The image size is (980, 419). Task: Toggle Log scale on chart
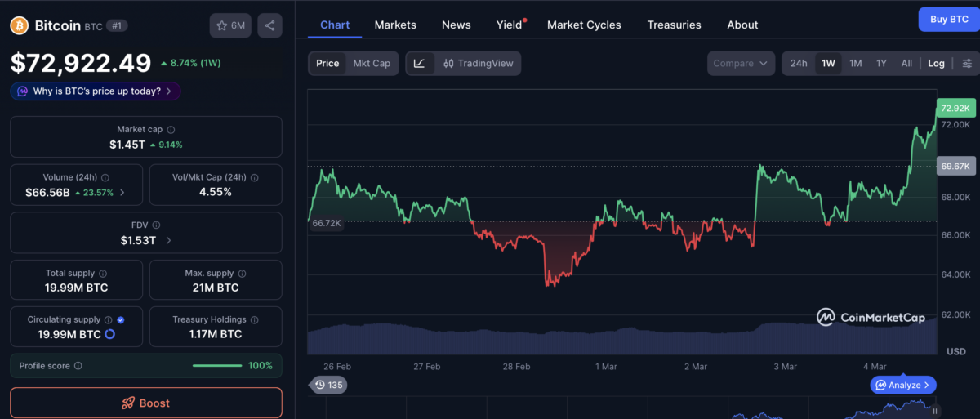coord(936,63)
